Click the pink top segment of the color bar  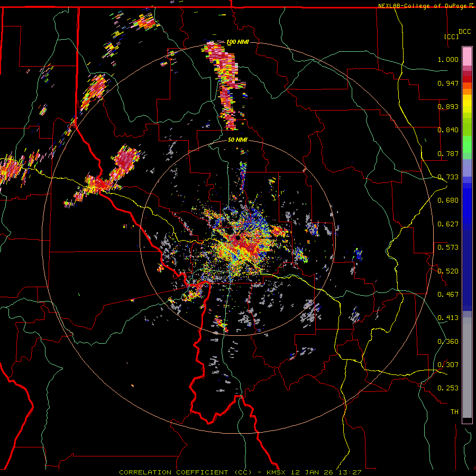(467, 57)
